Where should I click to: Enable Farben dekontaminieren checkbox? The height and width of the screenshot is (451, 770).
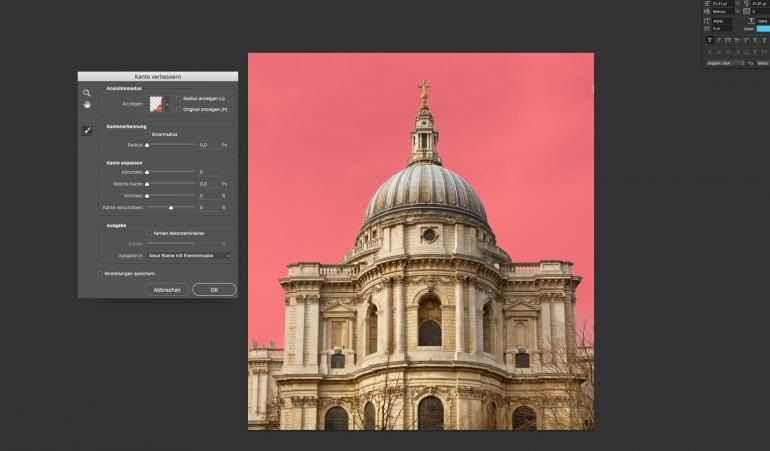(149, 233)
